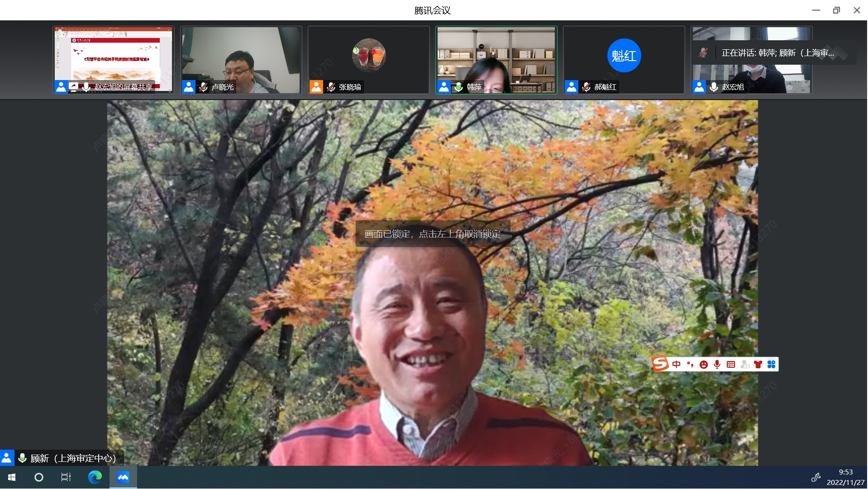Open Sogou toolbox four-leaf icon
This screenshot has height=489, width=868.
click(x=772, y=365)
